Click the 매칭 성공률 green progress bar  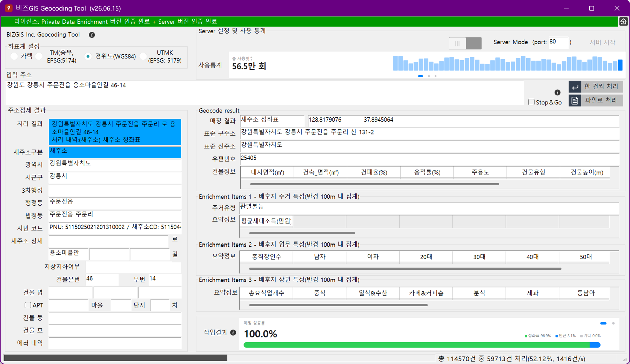416,345
